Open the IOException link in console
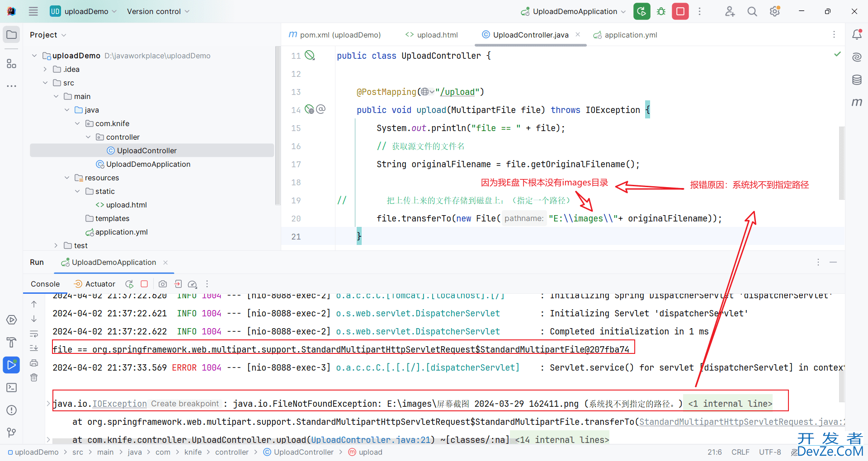The height and width of the screenshot is (461, 868). coord(119,404)
